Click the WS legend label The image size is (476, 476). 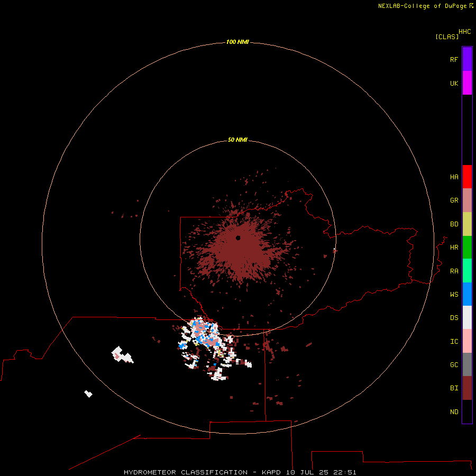(x=454, y=294)
